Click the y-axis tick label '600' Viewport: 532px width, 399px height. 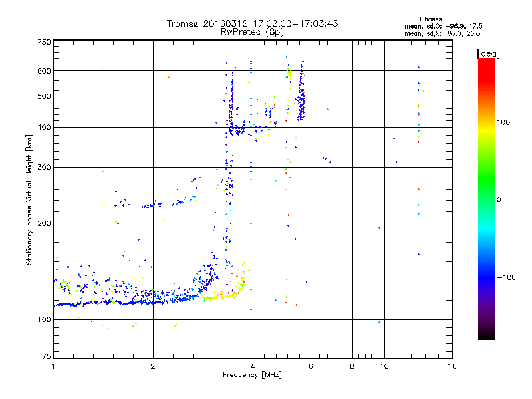point(44,71)
